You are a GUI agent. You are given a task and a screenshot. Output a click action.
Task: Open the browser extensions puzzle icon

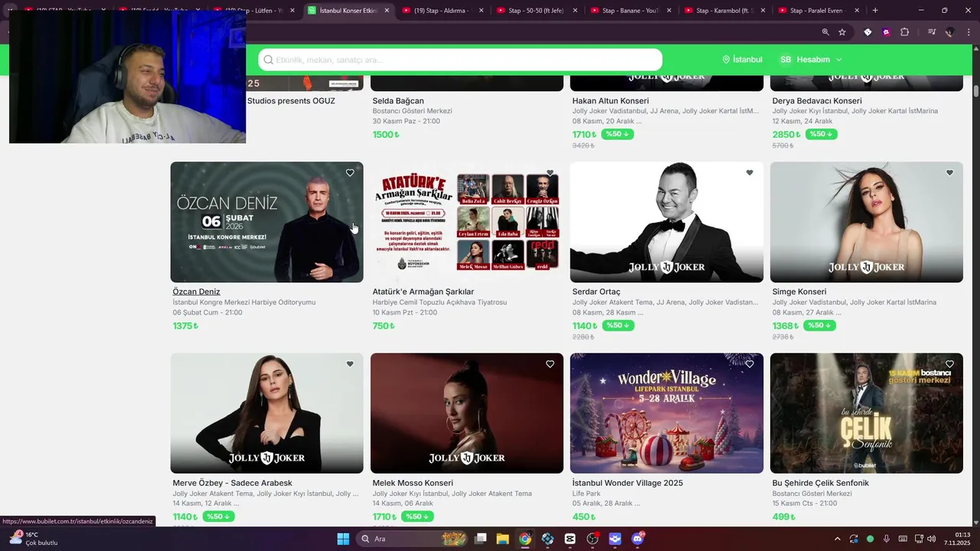click(905, 32)
